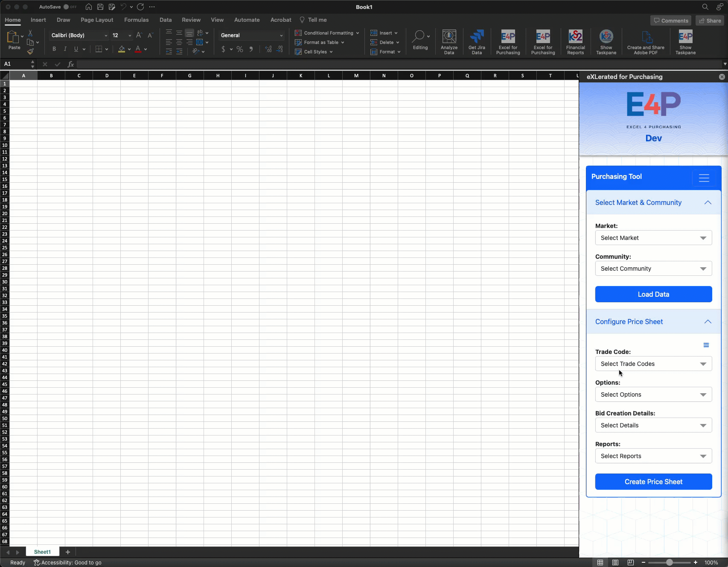Click the Format Painter brush icon
Viewport: 728px width, 567px height.
tap(30, 52)
